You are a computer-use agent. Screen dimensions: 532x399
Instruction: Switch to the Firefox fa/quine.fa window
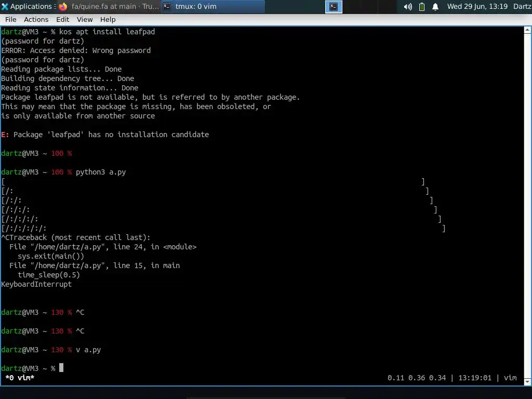pos(109,6)
